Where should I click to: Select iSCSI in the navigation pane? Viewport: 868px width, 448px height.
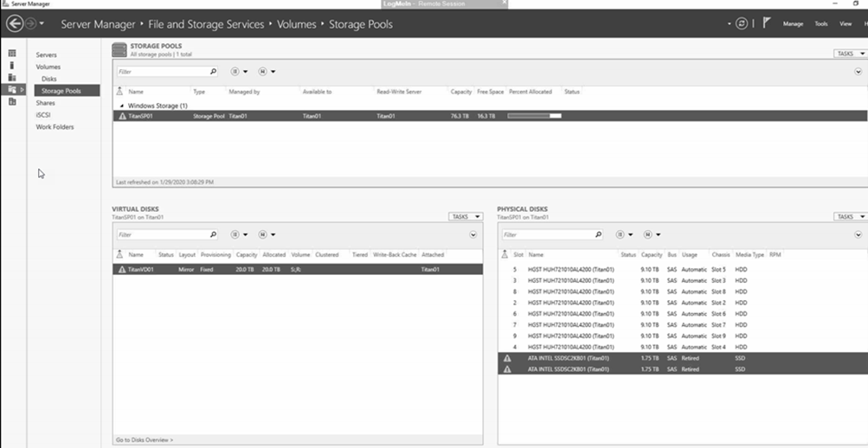(x=43, y=115)
